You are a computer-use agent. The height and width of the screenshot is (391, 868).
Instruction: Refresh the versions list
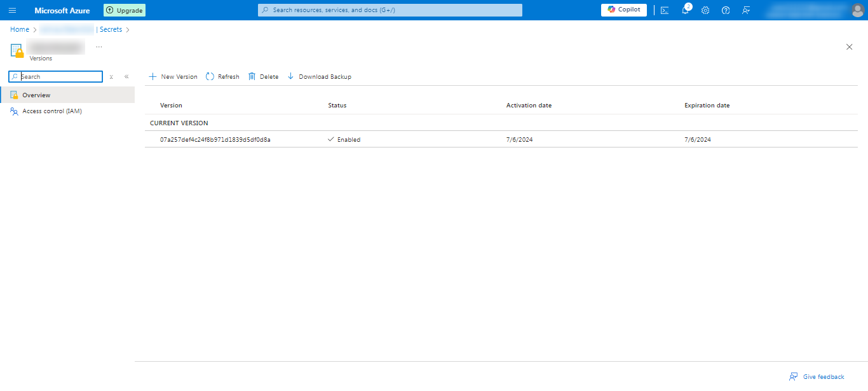(x=222, y=76)
